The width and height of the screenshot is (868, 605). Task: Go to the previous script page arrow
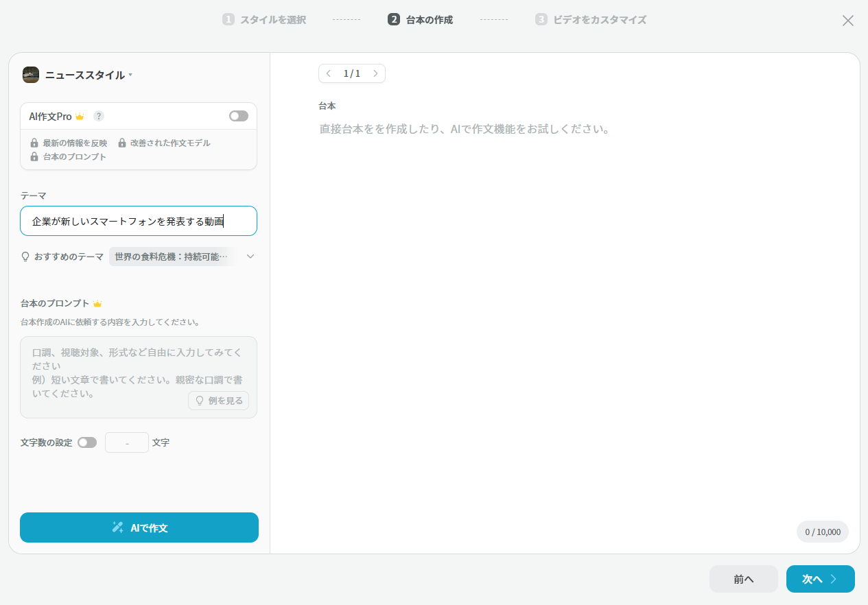point(329,73)
